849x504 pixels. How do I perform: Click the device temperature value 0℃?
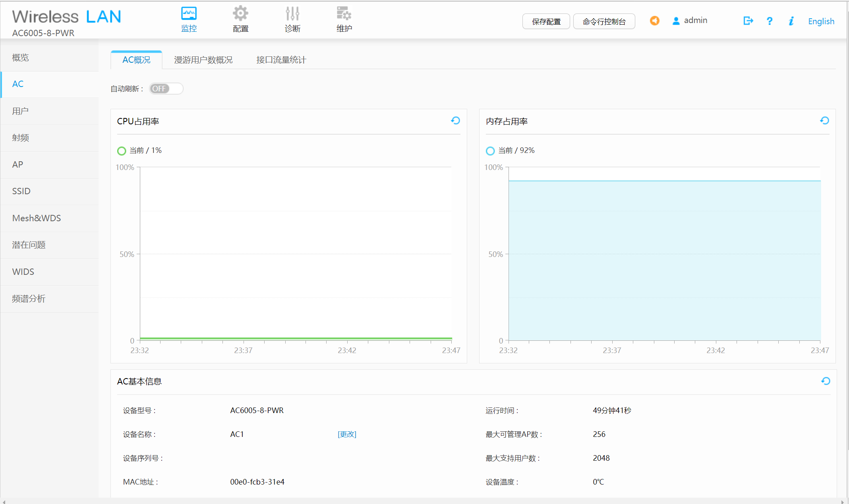pyautogui.click(x=598, y=482)
